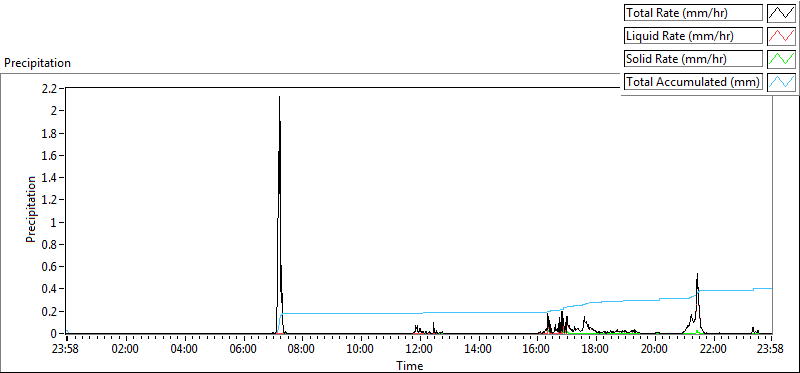Click the 1.8 y-axis tick label
The image size is (800, 373).
tap(50, 133)
